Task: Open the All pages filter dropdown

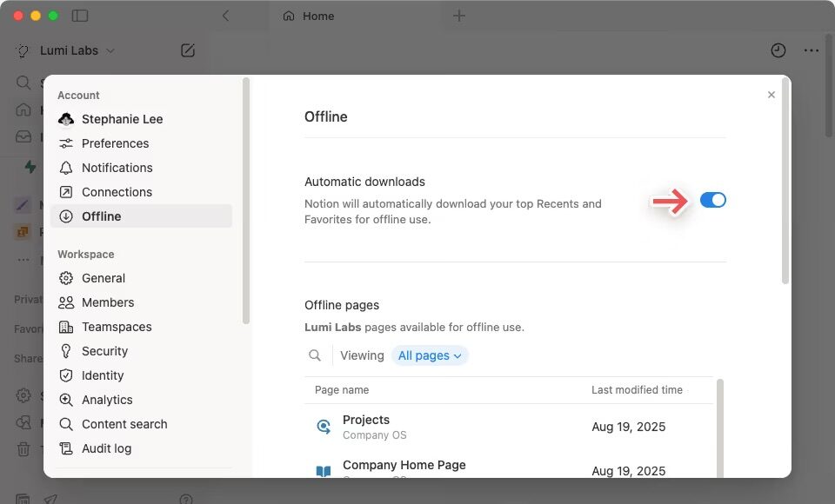Action: [x=429, y=355]
